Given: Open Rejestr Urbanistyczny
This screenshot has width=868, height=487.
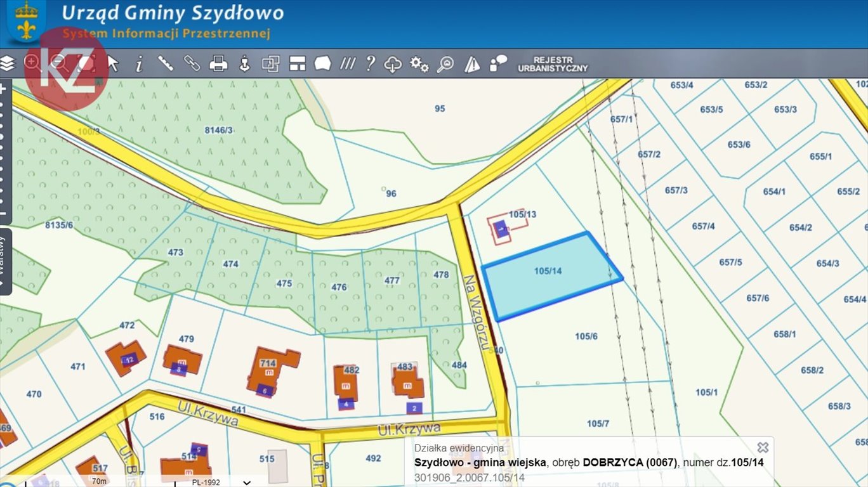Looking at the screenshot, I should click(553, 64).
